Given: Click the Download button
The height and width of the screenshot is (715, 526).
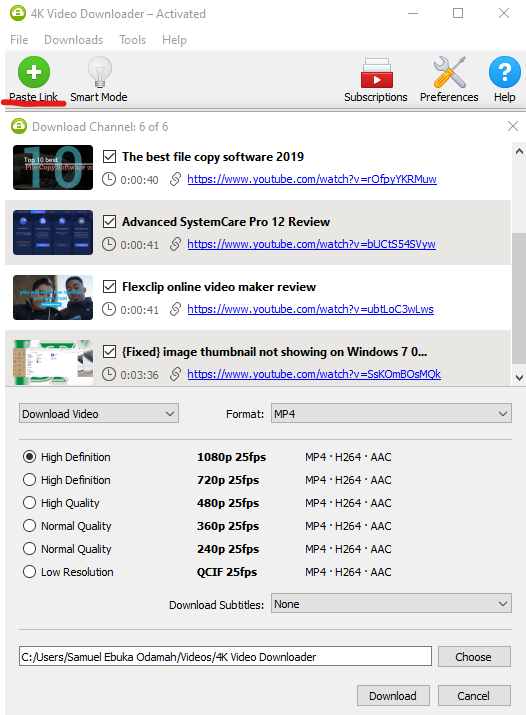Looking at the screenshot, I should [393, 695].
